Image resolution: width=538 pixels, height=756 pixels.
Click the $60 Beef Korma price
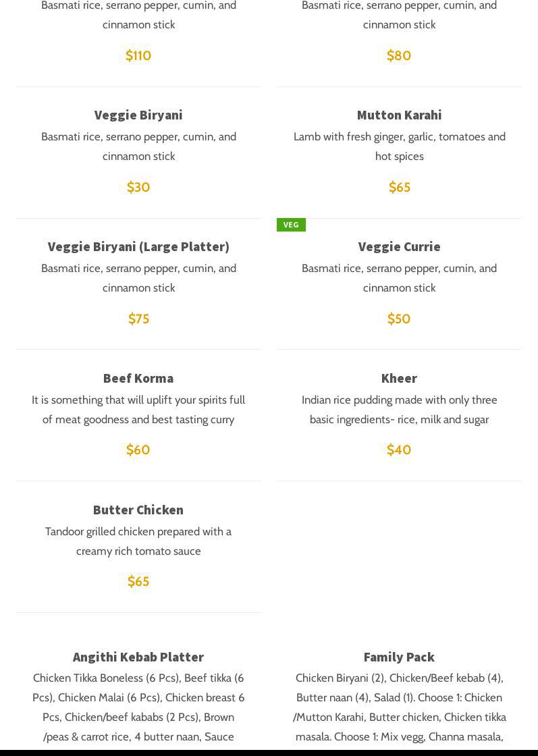[x=138, y=450]
